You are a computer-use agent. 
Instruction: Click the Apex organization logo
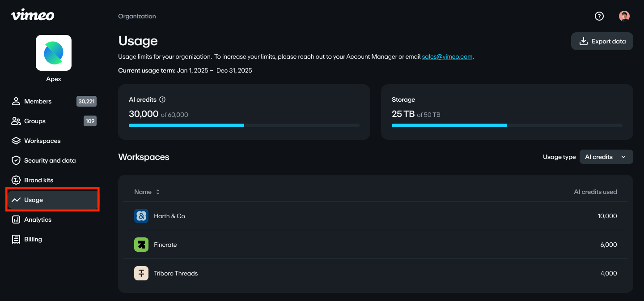point(54,53)
